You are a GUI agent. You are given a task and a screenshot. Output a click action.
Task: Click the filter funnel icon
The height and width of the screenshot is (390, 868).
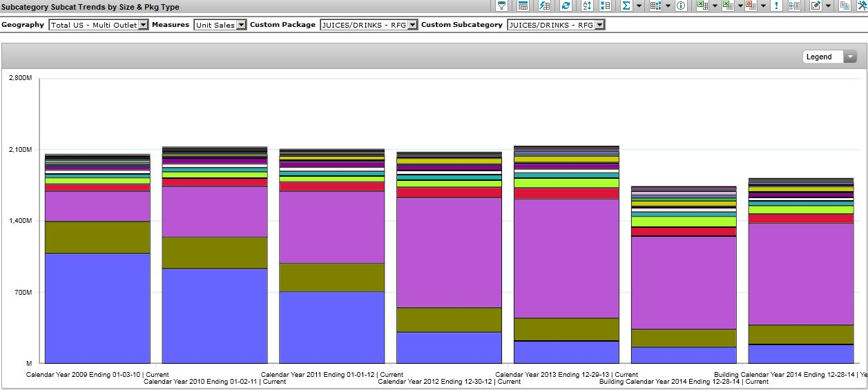502,6
